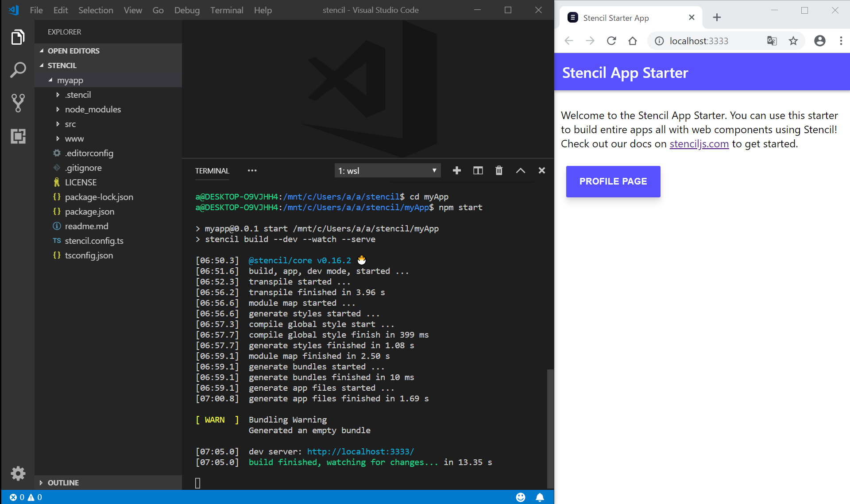Open package.json
Screen dimensions: 850x504
point(108,212)
